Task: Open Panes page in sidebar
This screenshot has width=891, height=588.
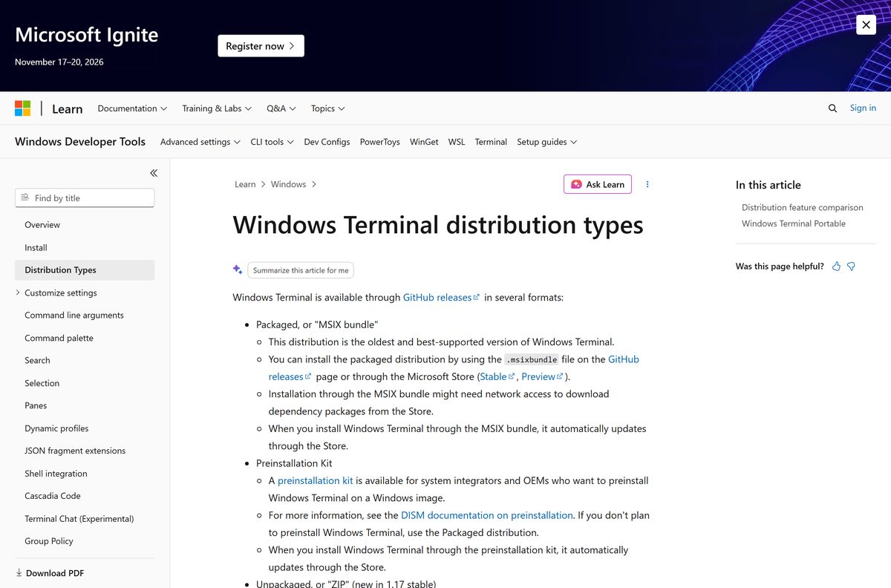Action: 36,406
